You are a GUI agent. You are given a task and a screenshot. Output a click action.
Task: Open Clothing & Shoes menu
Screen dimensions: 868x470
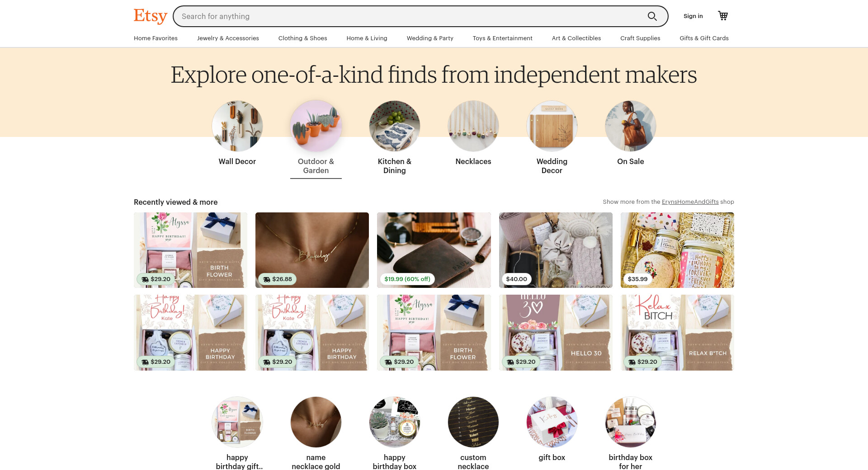(302, 38)
